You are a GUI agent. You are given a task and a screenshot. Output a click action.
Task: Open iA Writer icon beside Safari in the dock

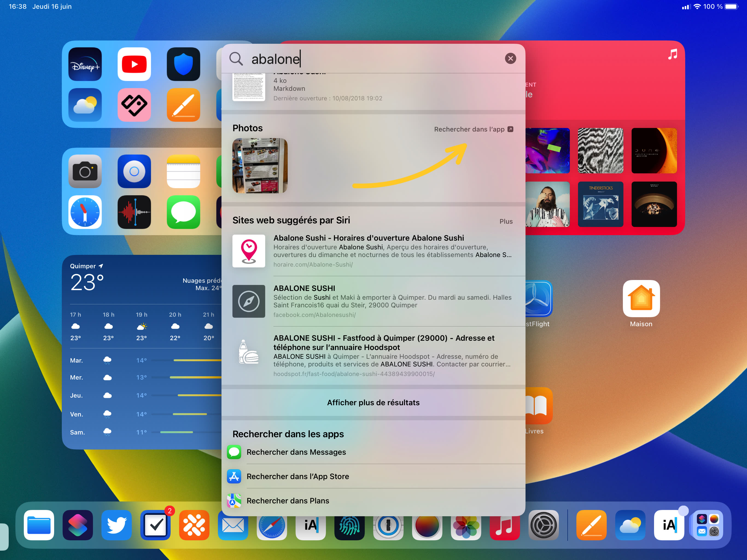coord(311,527)
